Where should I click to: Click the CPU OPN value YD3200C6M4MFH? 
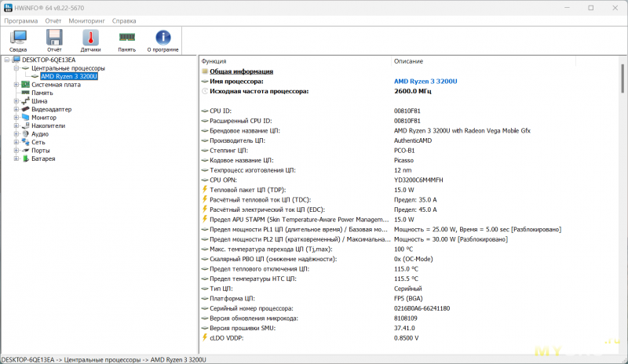point(418,180)
